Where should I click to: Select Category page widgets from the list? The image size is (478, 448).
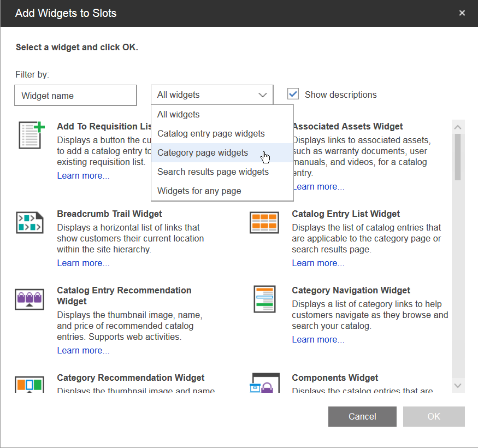click(203, 153)
